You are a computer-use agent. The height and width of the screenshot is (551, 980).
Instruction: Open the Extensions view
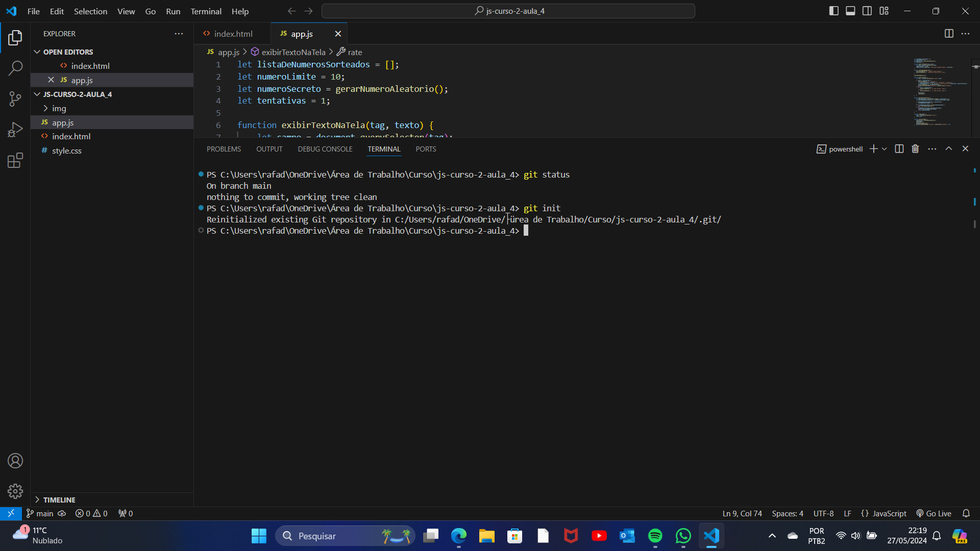(15, 160)
